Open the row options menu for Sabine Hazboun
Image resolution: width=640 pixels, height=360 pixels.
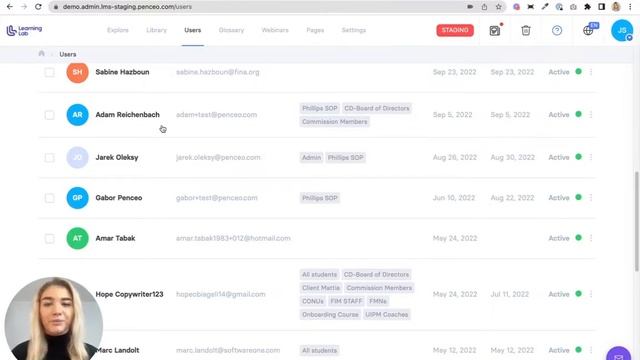(591, 72)
